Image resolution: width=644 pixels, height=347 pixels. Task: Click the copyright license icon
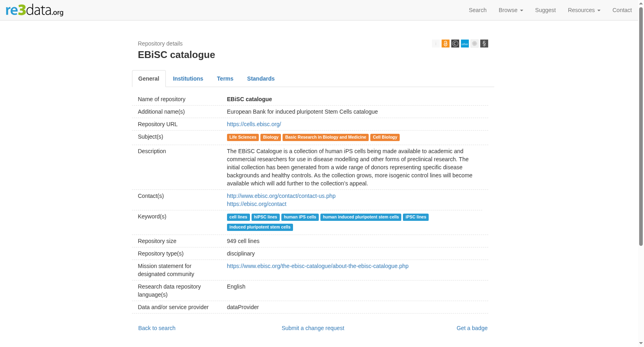pos(455,44)
